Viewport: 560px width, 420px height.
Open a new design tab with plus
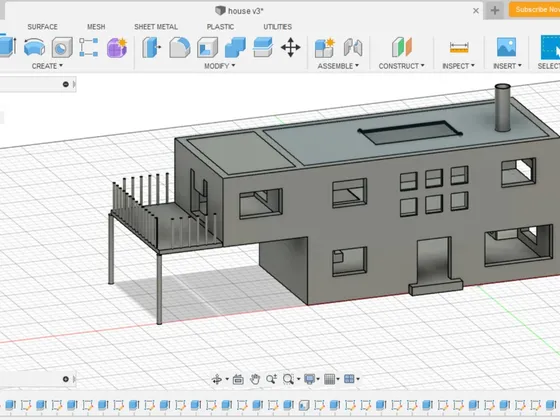495,11
